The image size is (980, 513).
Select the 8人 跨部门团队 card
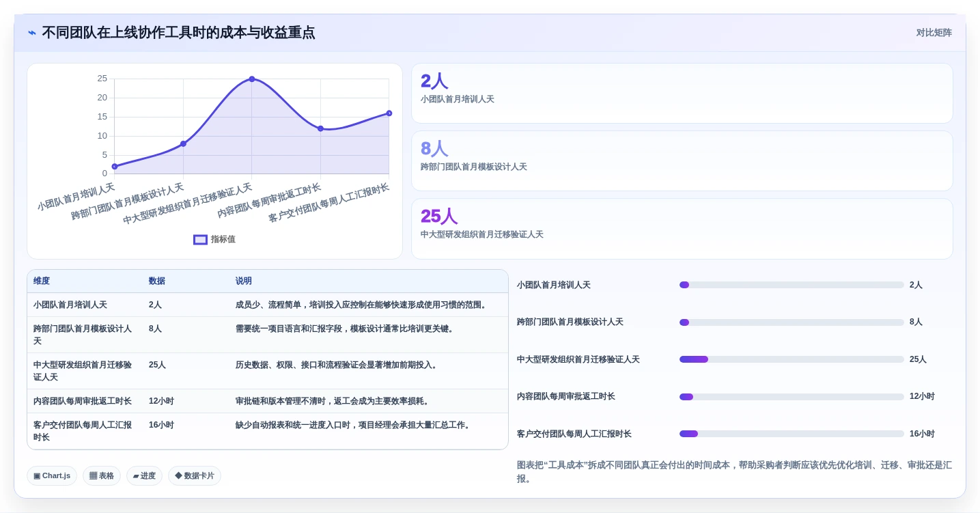click(x=682, y=161)
